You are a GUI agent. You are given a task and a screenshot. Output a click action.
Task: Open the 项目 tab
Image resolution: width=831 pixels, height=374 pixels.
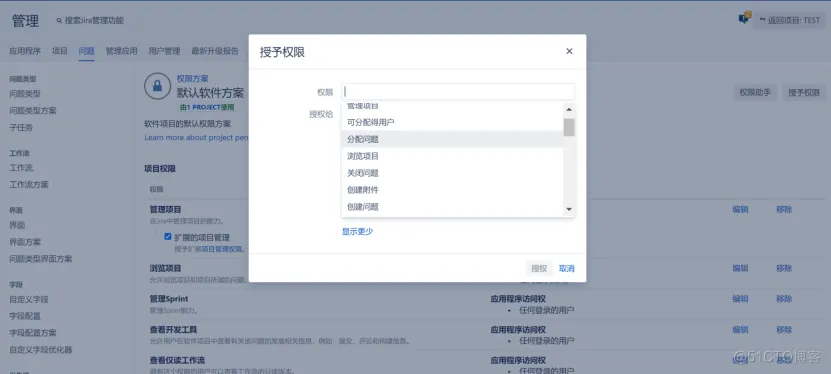(x=60, y=51)
